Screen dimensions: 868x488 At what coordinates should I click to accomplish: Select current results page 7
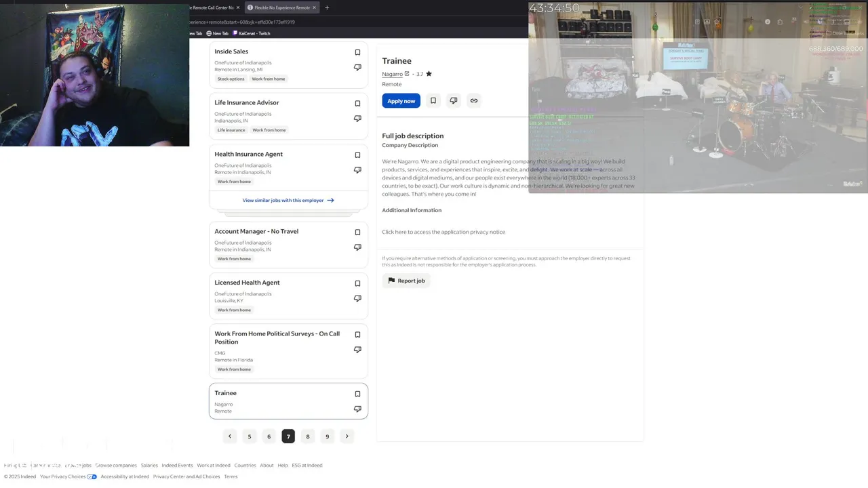pyautogui.click(x=288, y=436)
